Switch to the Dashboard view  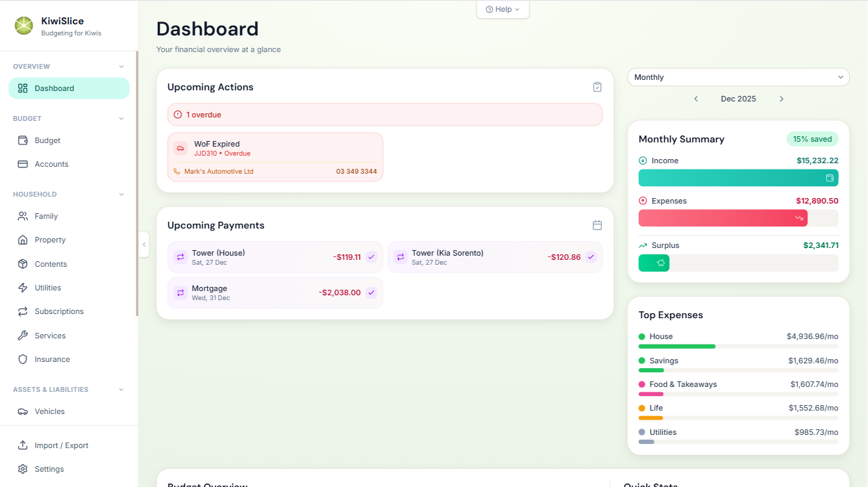69,88
